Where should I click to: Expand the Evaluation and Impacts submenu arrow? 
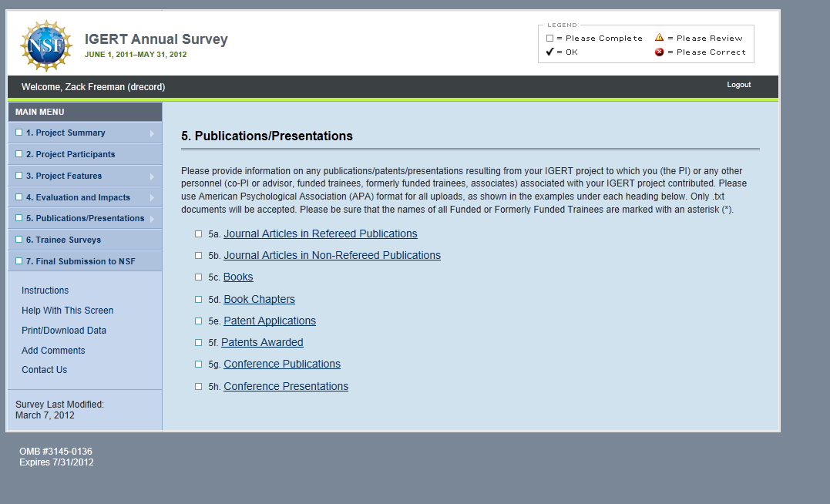(x=152, y=198)
